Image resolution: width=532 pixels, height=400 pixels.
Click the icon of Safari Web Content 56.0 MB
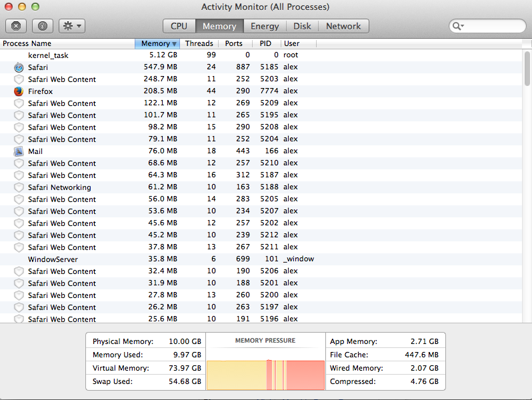[19, 199]
